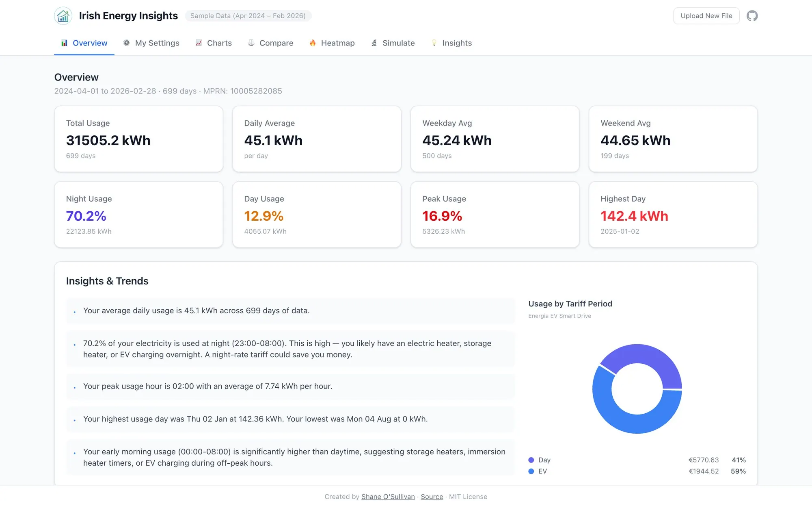The width and height of the screenshot is (812, 508).
Task: Click the €5770.63 Day cost value
Action: point(704,460)
